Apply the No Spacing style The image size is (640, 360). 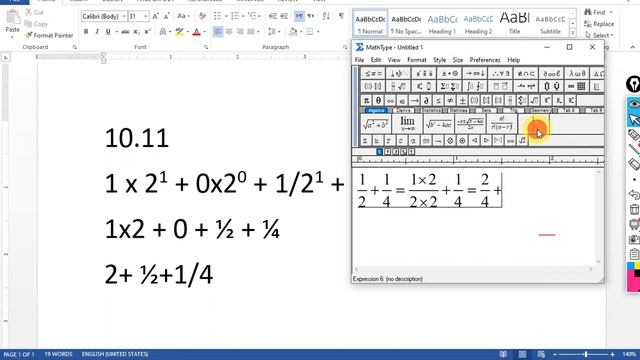point(406,24)
